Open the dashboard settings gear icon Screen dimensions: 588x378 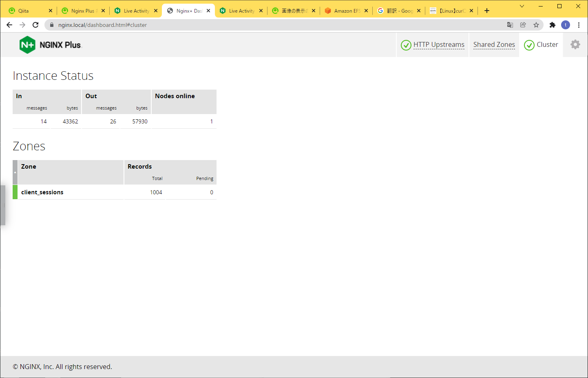(575, 44)
